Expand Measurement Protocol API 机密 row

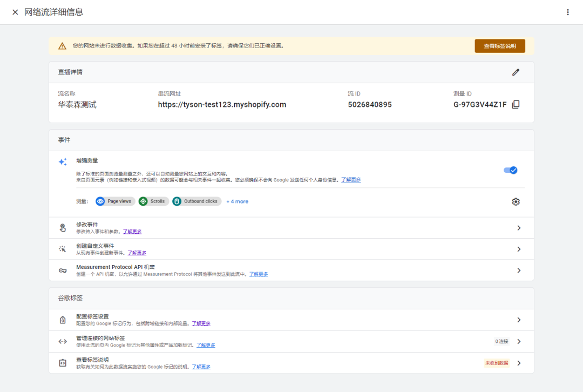(519, 271)
